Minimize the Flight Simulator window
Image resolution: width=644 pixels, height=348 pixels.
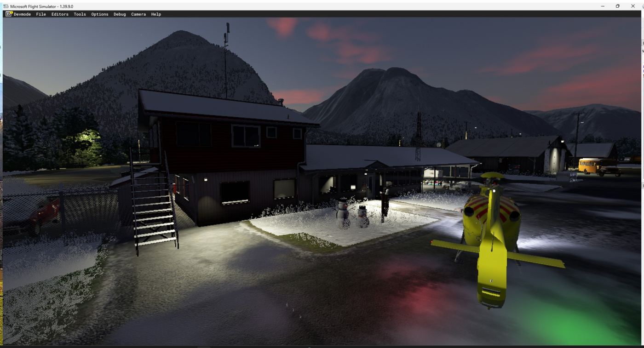[x=603, y=6]
